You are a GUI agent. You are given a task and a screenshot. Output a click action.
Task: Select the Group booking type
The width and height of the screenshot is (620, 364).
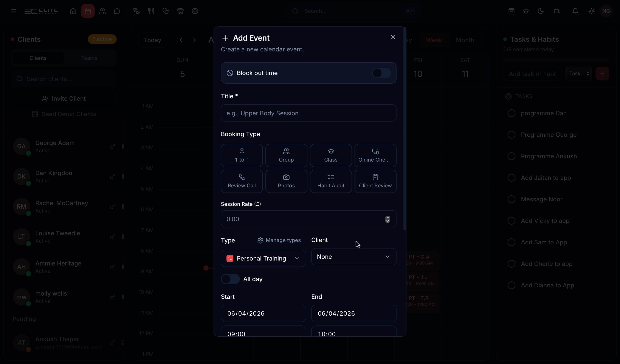286,156
